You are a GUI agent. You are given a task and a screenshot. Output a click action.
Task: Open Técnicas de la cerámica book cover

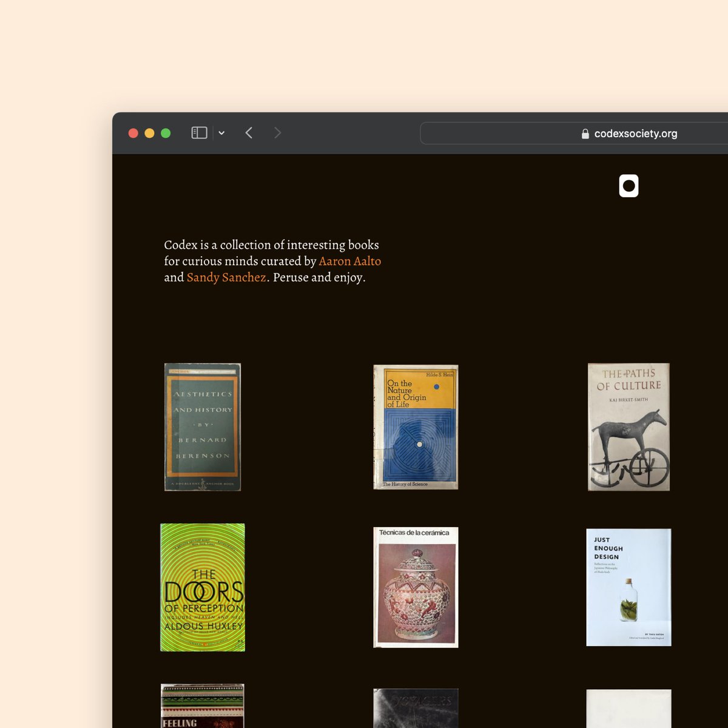coord(416,587)
